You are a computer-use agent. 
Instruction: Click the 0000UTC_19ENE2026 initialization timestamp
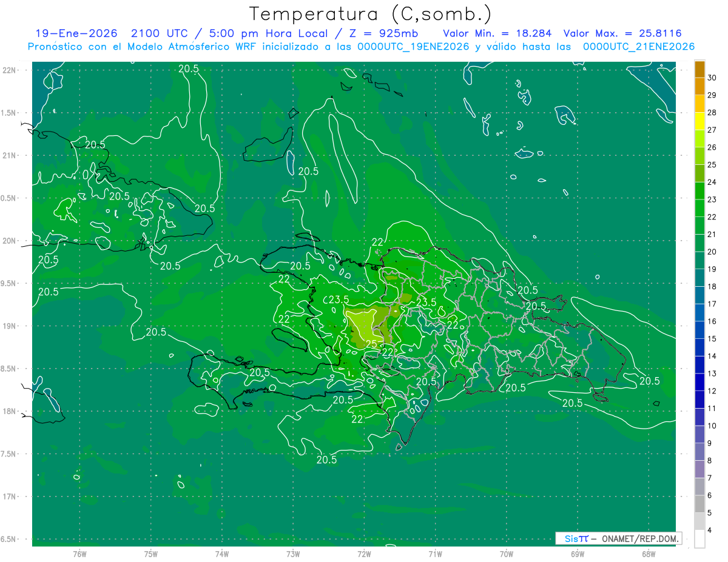point(413,47)
